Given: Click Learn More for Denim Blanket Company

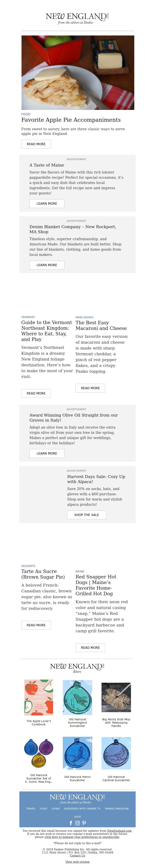Looking at the screenshot, I should tap(46, 265).
